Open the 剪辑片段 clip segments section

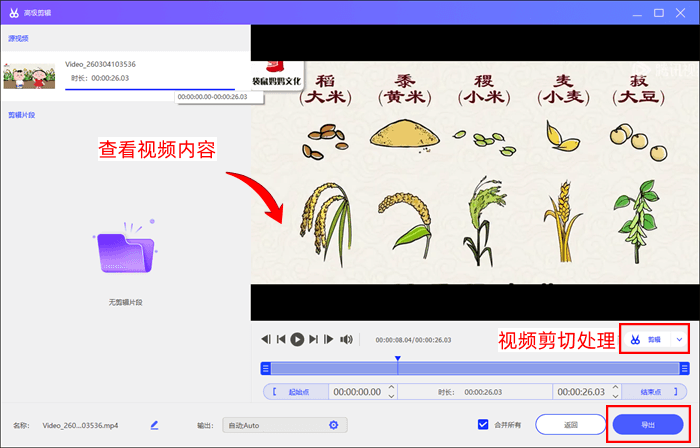tap(21, 115)
